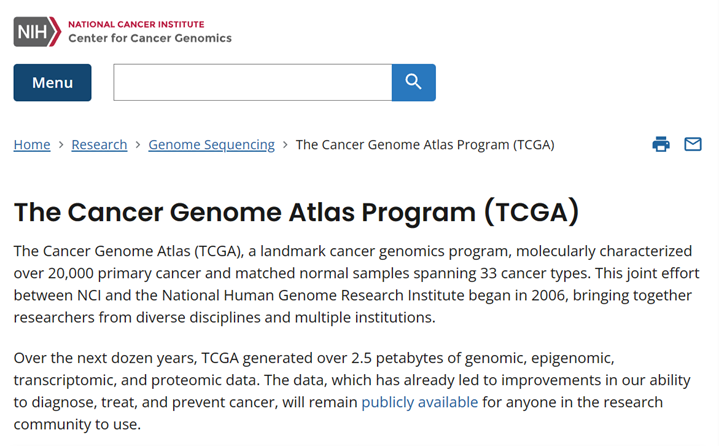This screenshot has width=719, height=446.
Task: Click the red chevron of NIH logo
Action: coord(55,32)
